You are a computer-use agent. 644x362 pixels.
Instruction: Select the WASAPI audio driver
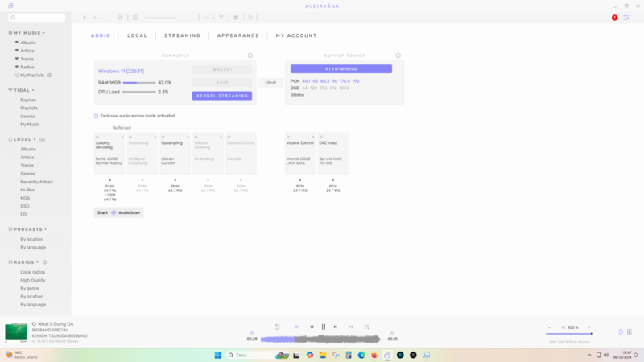tap(221, 70)
